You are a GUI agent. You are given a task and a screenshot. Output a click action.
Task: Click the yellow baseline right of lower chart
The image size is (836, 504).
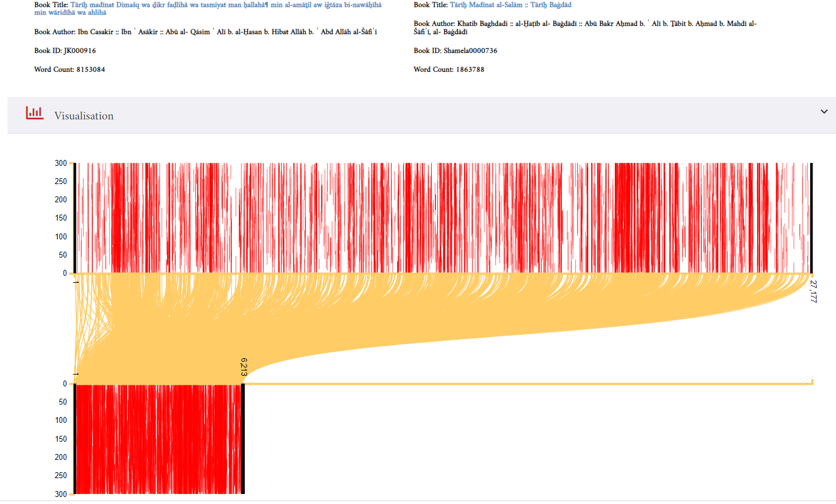click(529, 383)
